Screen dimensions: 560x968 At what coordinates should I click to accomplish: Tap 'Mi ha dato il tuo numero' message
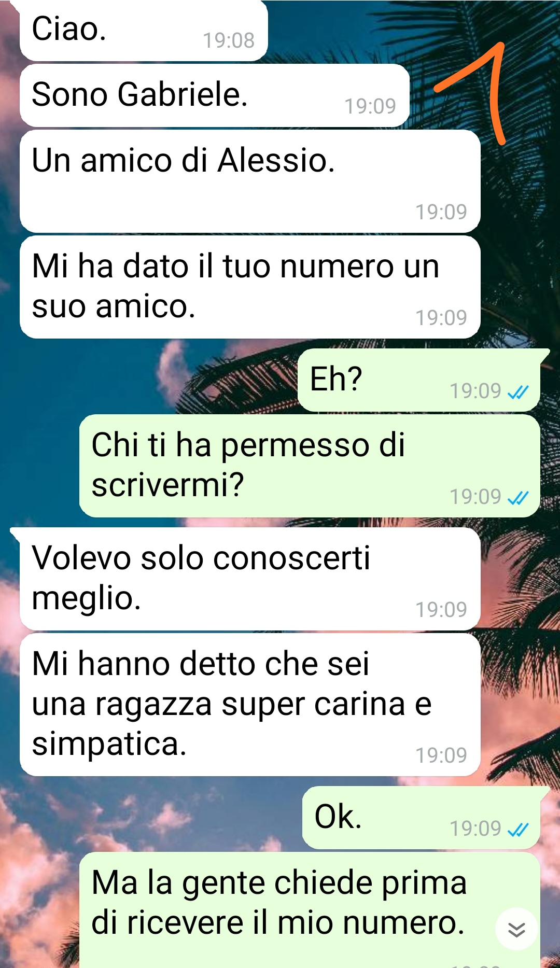(x=250, y=287)
